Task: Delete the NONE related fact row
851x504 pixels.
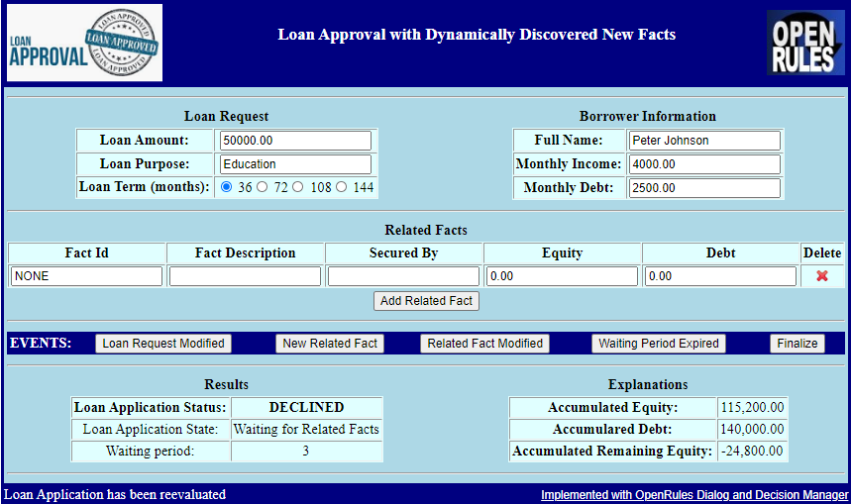Action: point(821,276)
